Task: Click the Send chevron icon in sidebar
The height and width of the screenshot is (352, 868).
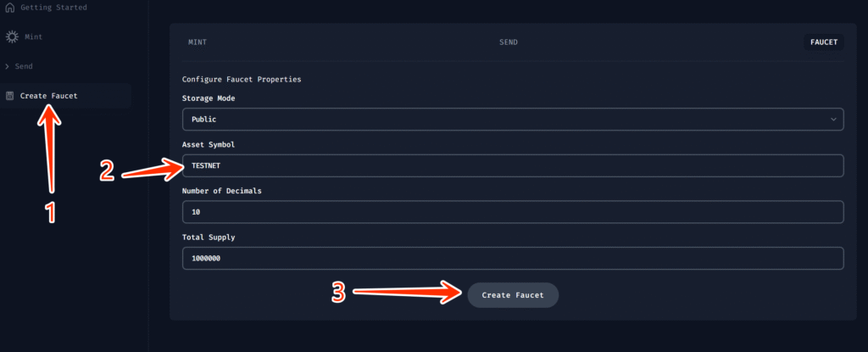Action: [7, 66]
